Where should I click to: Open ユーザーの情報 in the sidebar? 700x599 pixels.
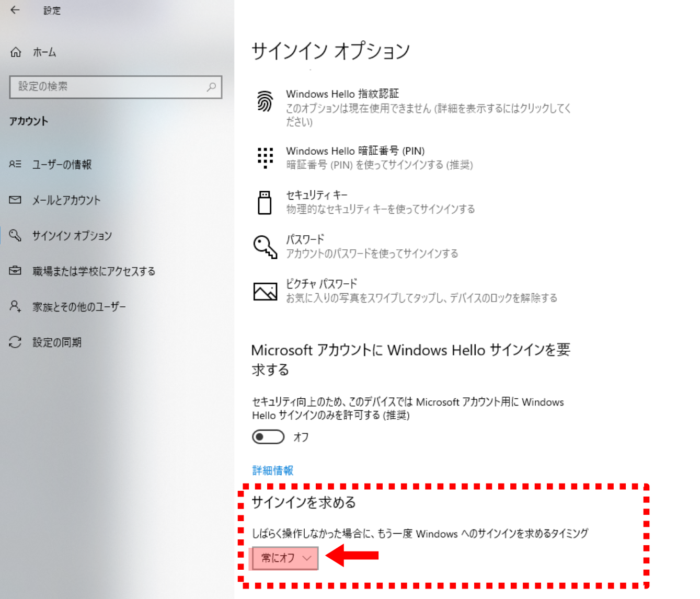pos(62,165)
